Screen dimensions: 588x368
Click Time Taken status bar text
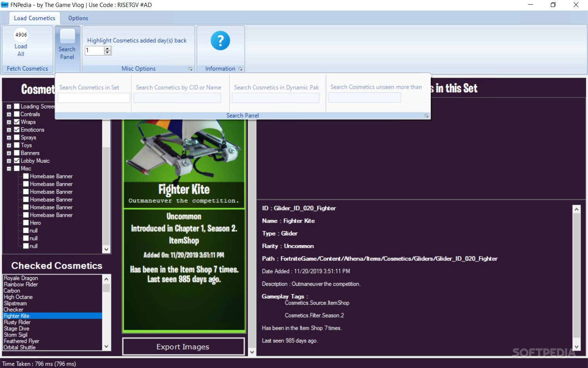point(39,364)
